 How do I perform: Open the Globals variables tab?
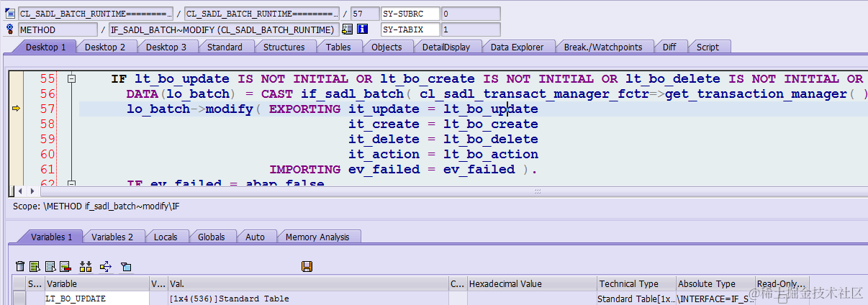coord(212,237)
